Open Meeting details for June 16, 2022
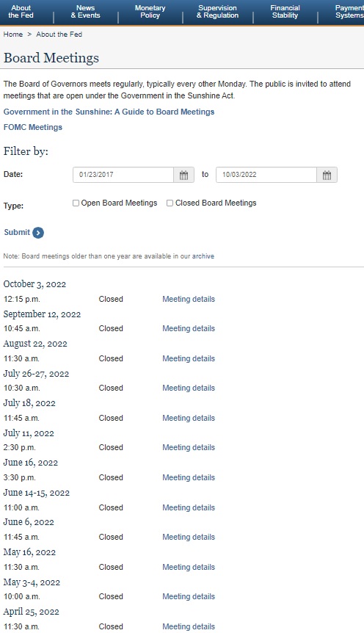The height and width of the screenshot is (633, 364). [189, 477]
